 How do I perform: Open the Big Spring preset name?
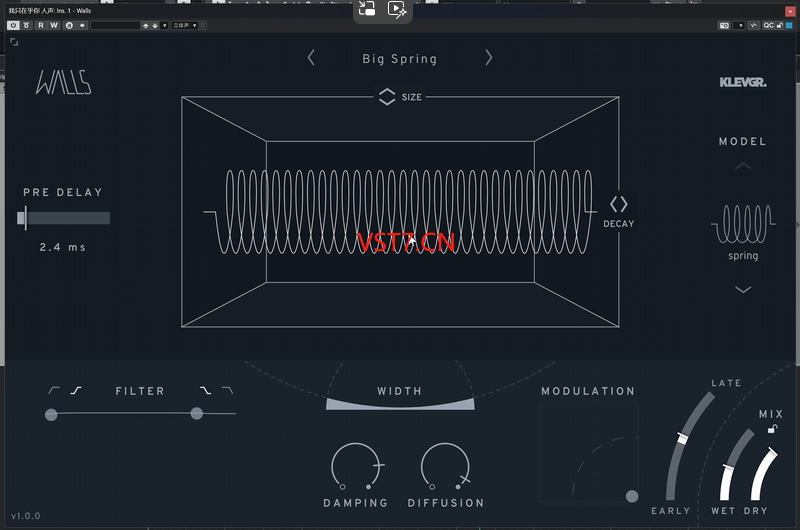click(x=399, y=59)
